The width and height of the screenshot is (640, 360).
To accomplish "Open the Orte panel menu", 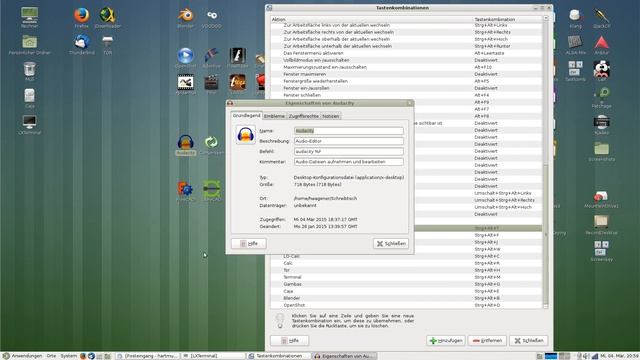I will click(51, 356).
